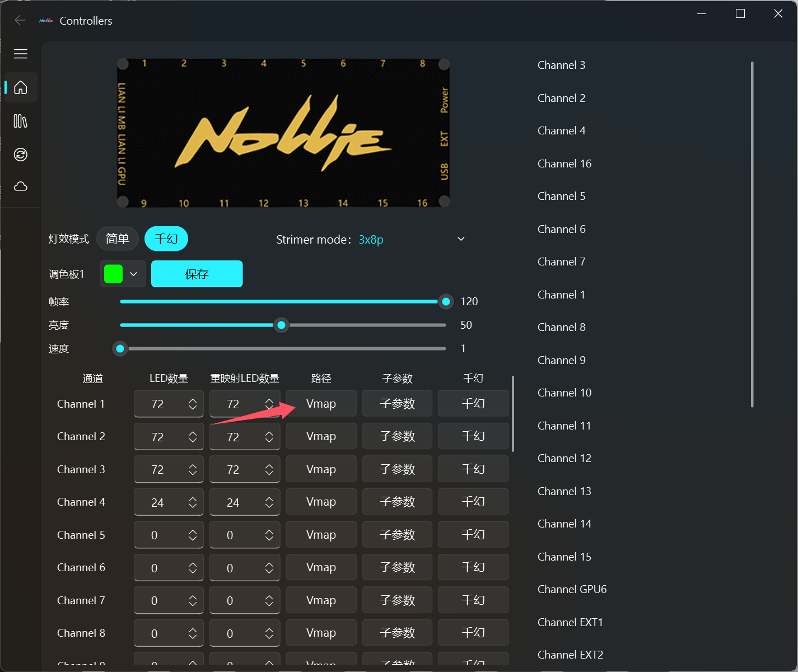Click Channel 1 remapped LED count stepper
The height and width of the screenshot is (672, 798).
(x=269, y=404)
